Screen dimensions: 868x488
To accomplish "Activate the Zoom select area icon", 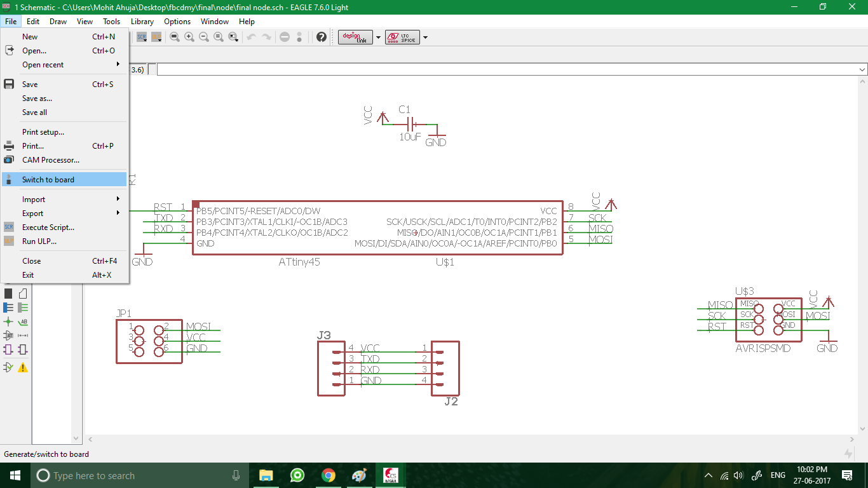I will (x=233, y=37).
